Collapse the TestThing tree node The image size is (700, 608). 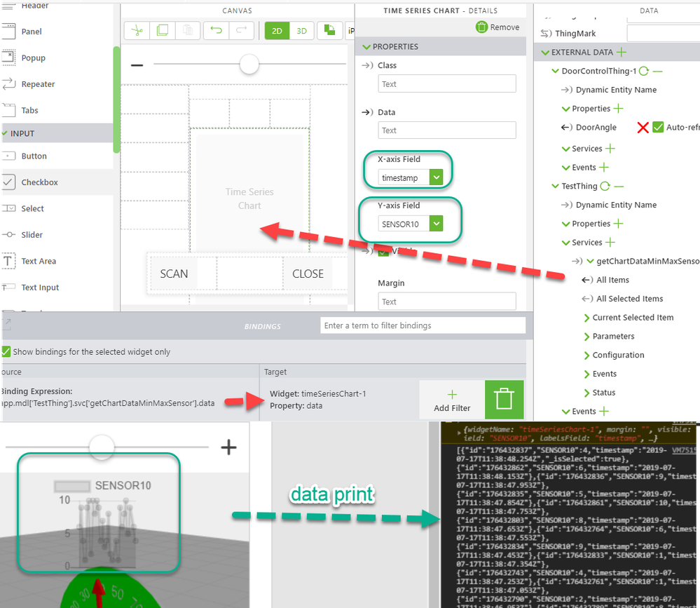556,187
